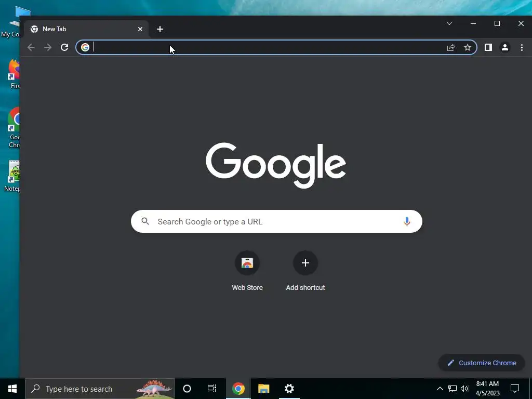This screenshot has height=399, width=532.
Task: Open the Windows Start menu
Action: [12, 389]
